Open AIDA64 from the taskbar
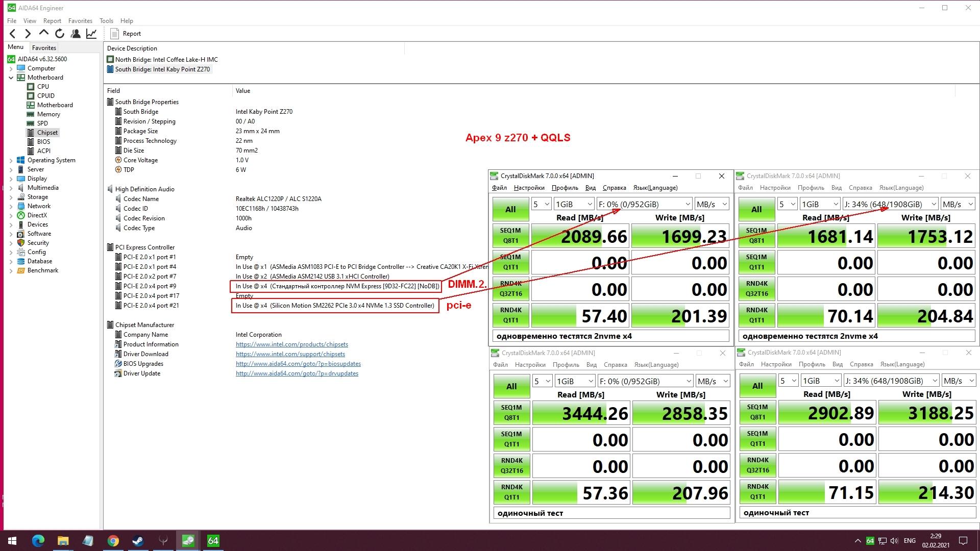The image size is (980, 551). point(213,540)
